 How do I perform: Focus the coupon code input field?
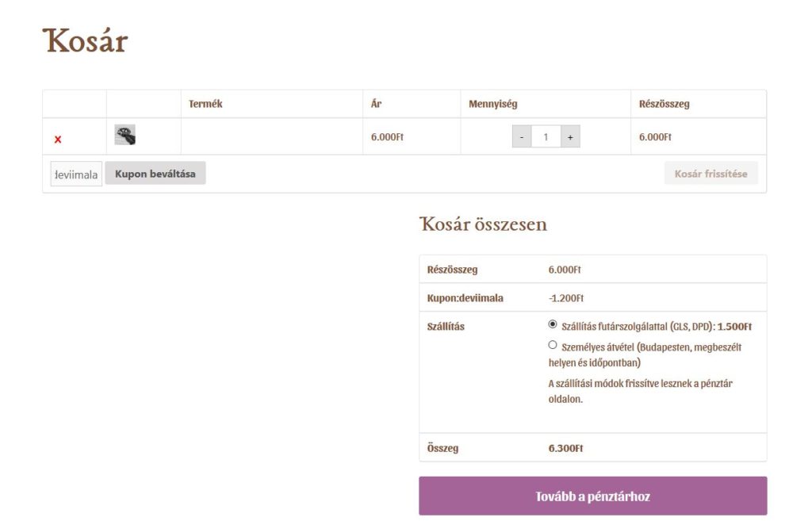tap(76, 174)
